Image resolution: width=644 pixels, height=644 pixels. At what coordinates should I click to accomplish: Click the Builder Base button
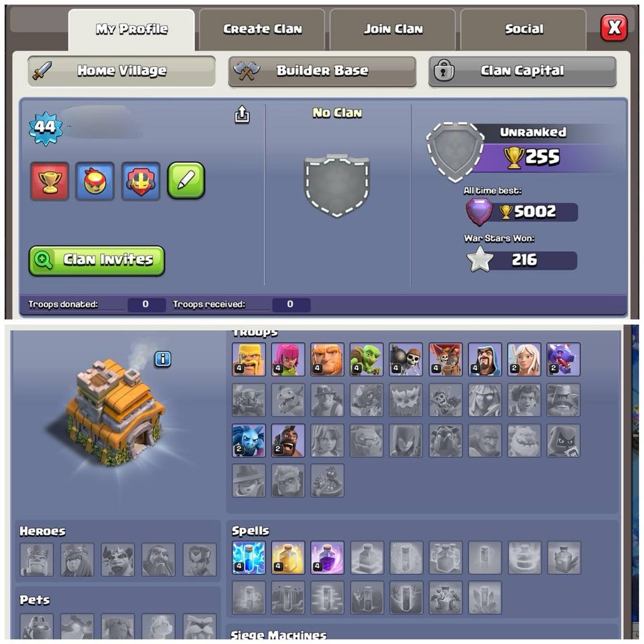[x=323, y=71]
